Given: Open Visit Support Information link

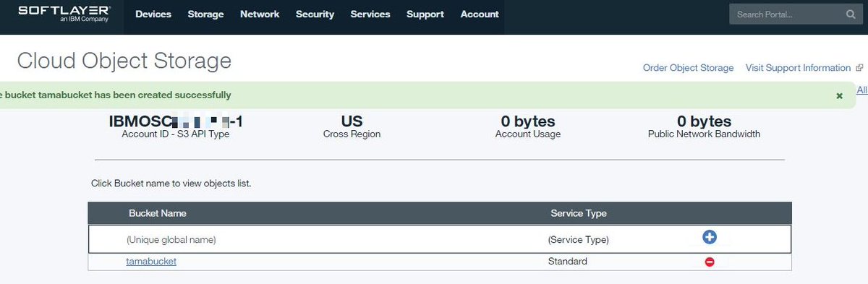Looking at the screenshot, I should [x=798, y=68].
